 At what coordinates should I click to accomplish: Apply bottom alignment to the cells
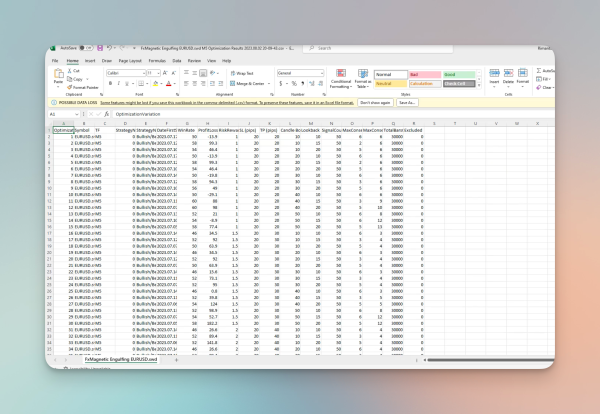click(x=203, y=73)
